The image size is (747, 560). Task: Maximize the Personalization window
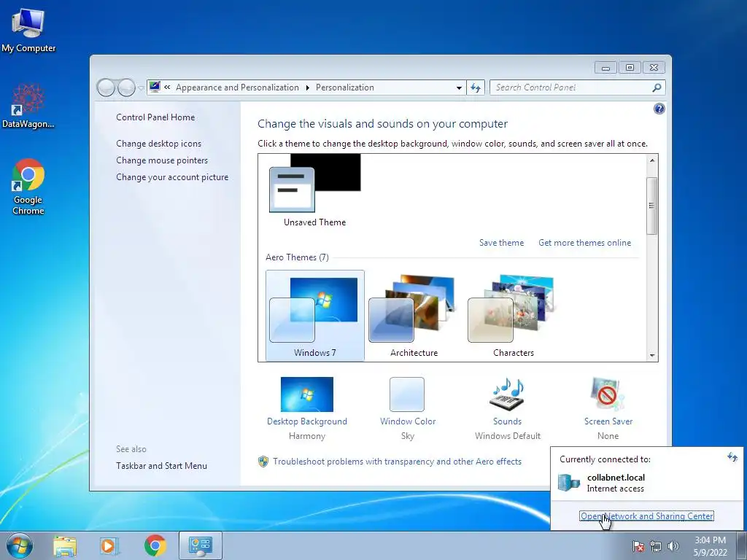pos(630,68)
